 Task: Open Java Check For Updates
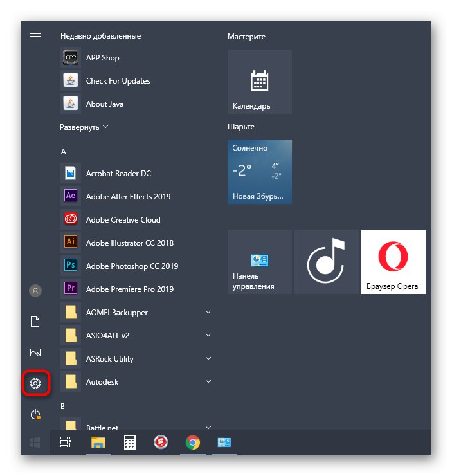coord(136,81)
